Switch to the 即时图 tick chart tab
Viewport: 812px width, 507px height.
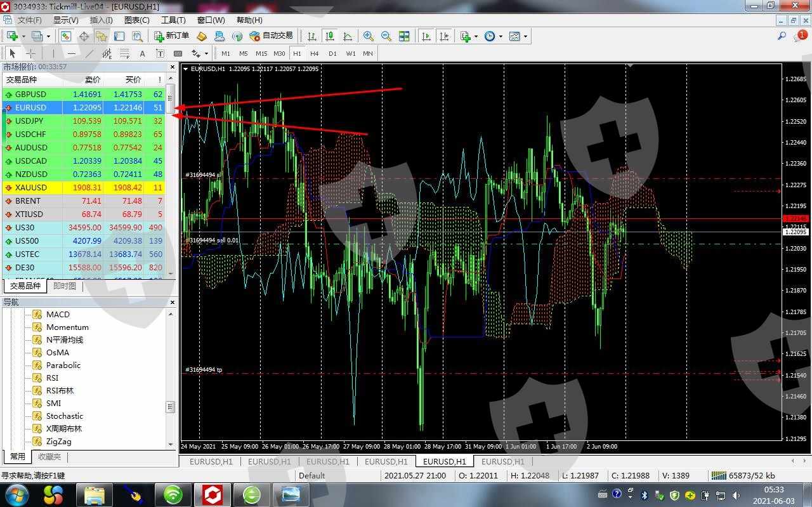pos(64,286)
